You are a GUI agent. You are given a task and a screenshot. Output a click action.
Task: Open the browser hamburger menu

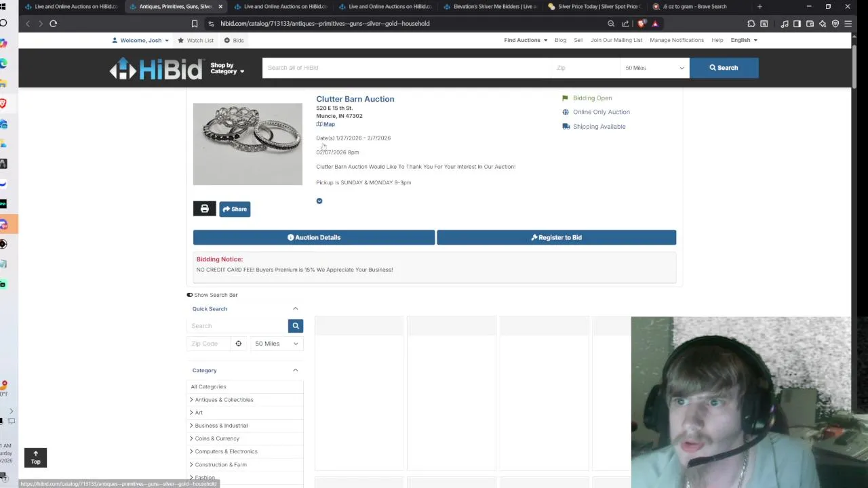pos(848,24)
